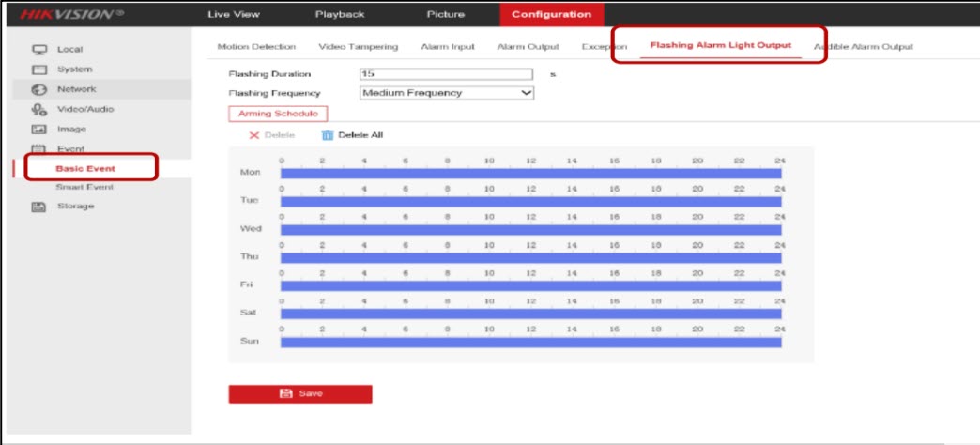
Task: Switch to the Live View tab
Action: [234, 14]
